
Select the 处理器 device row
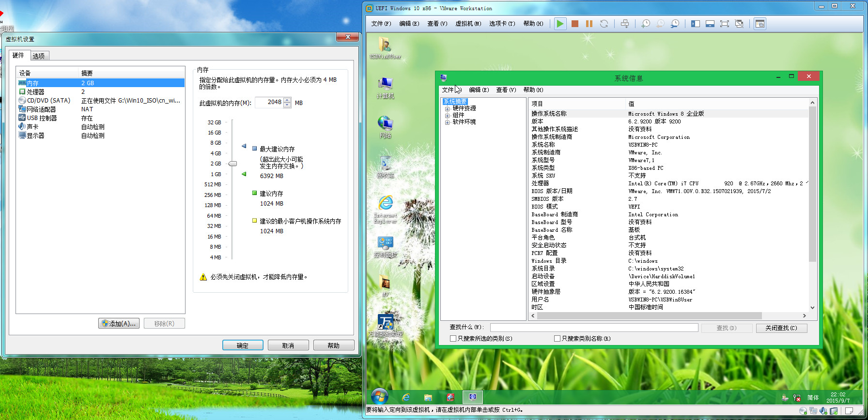pos(101,92)
